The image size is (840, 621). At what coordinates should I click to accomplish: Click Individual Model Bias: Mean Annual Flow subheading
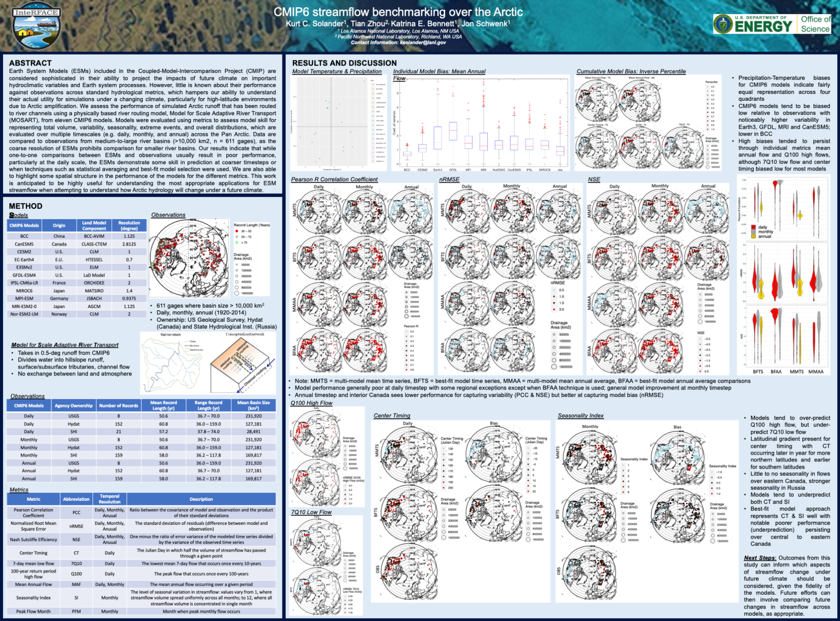pos(439,75)
